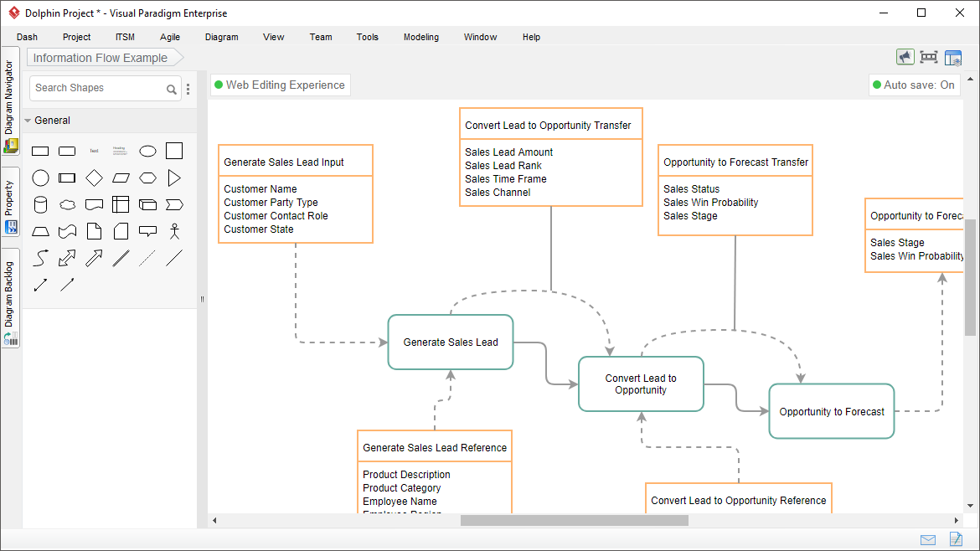This screenshot has height=551, width=980.
Task: Pick the folded-corner note shape
Action: click(94, 232)
